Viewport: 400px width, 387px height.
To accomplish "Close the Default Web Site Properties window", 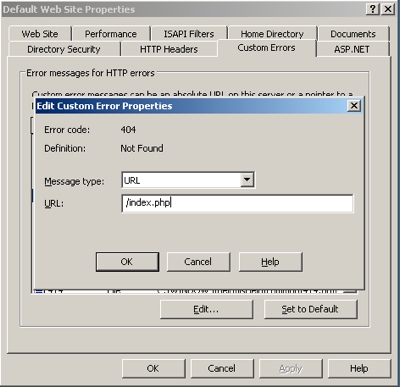I will (x=388, y=9).
